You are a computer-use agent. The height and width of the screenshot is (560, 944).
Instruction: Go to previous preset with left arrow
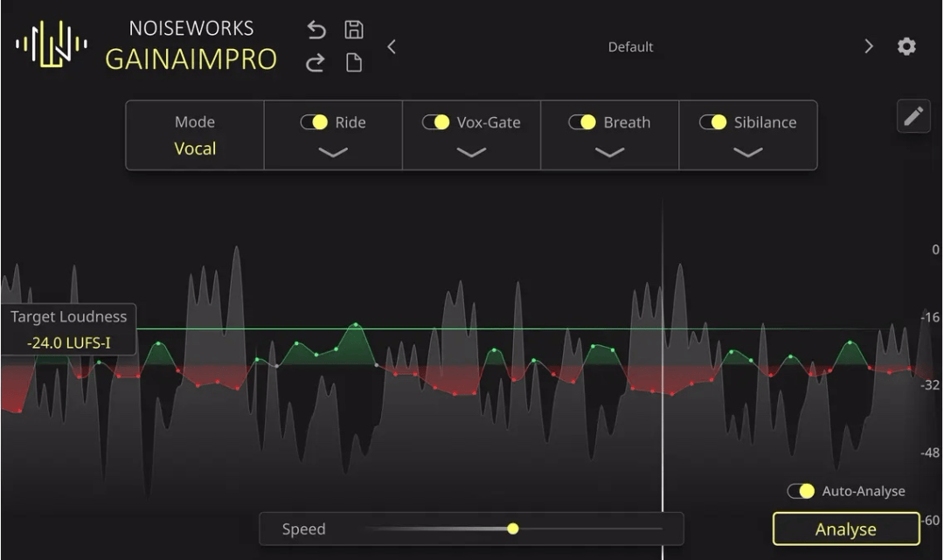click(x=392, y=47)
